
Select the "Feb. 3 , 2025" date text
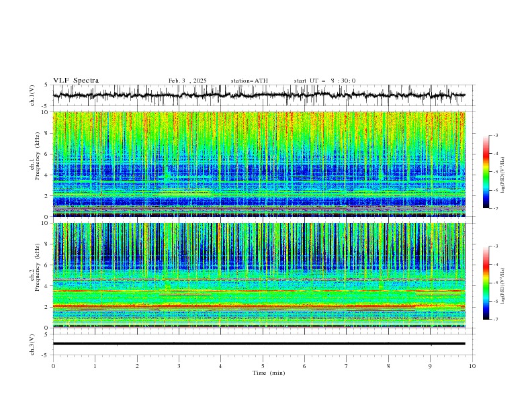tap(187, 81)
